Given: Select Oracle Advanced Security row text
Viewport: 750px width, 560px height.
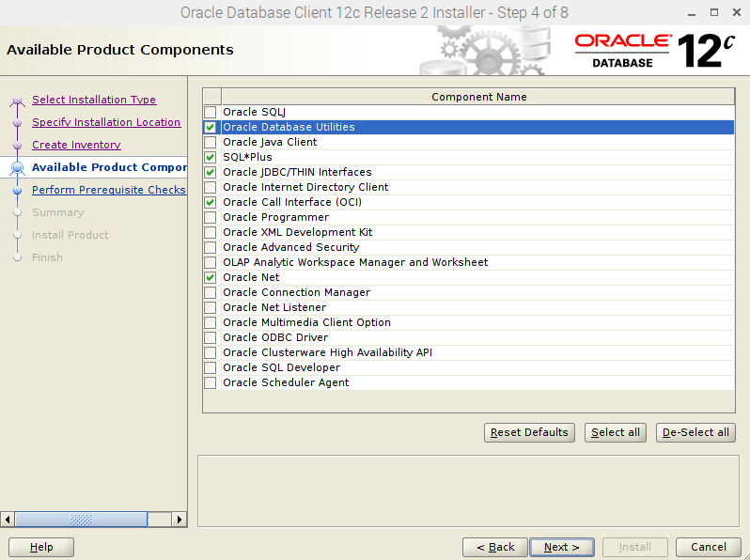Looking at the screenshot, I should [290, 248].
